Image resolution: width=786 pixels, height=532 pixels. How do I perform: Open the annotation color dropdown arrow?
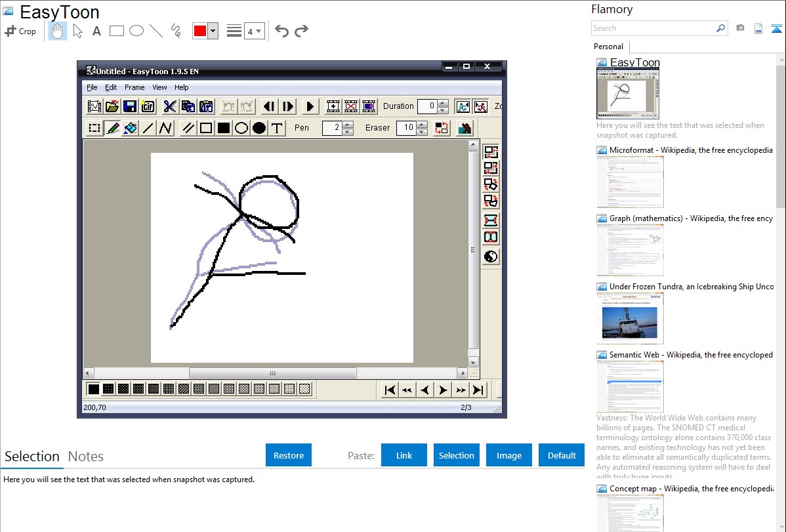(x=213, y=31)
